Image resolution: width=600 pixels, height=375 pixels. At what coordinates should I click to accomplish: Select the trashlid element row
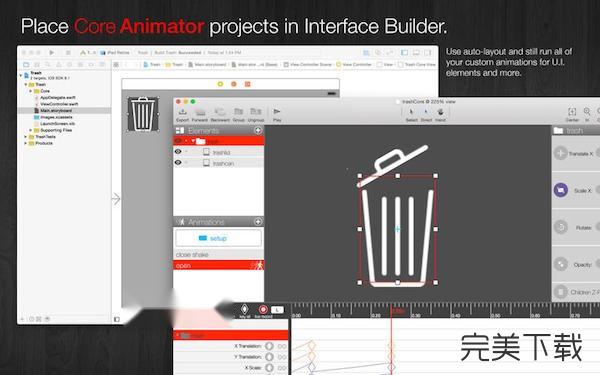click(x=218, y=152)
